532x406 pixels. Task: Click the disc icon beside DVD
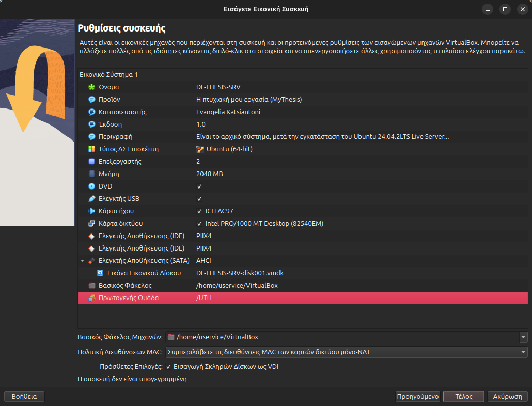91,186
